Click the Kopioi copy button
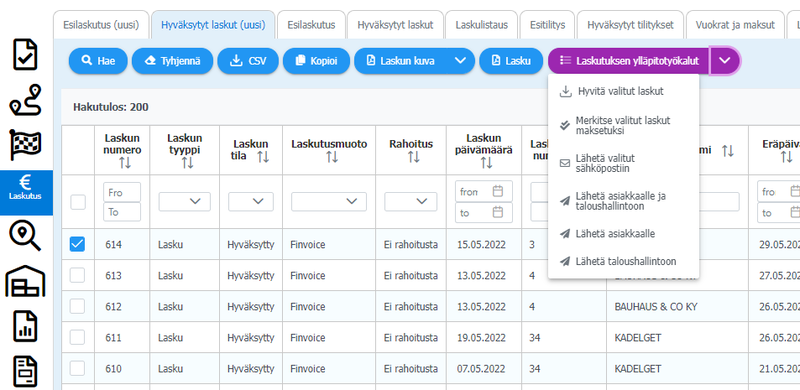The height and width of the screenshot is (390, 800). [x=316, y=61]
